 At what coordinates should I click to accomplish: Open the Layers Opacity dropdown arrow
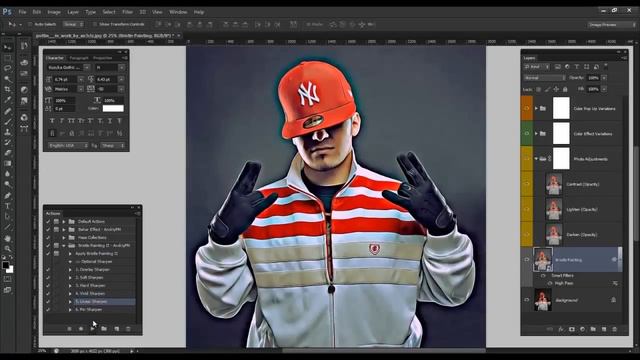coord(604,78)
